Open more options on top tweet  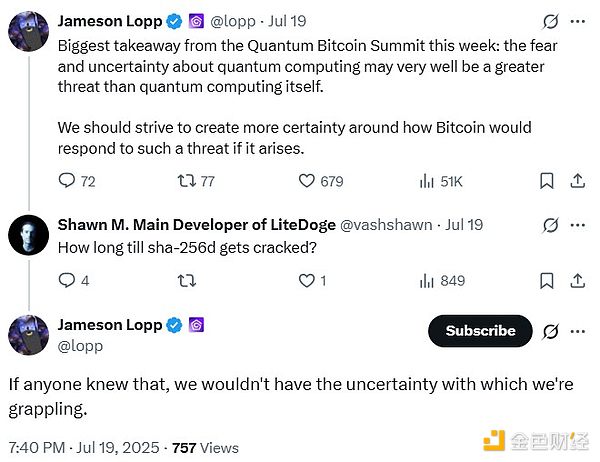pos(577,21)
